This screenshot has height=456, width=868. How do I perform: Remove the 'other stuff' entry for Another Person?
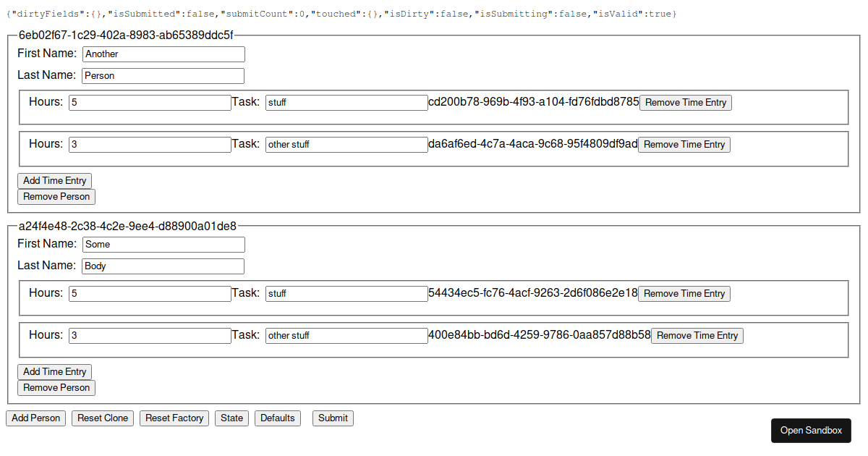684,144
